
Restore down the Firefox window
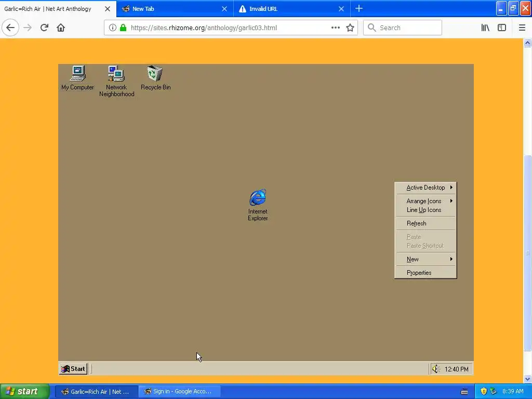[x=513, y=8]
